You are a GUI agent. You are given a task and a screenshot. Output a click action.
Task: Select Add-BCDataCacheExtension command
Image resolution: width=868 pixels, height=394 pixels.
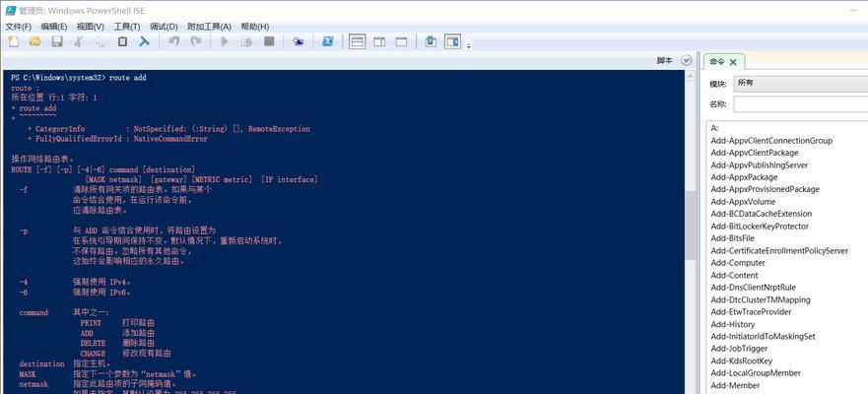pos(762,214)
